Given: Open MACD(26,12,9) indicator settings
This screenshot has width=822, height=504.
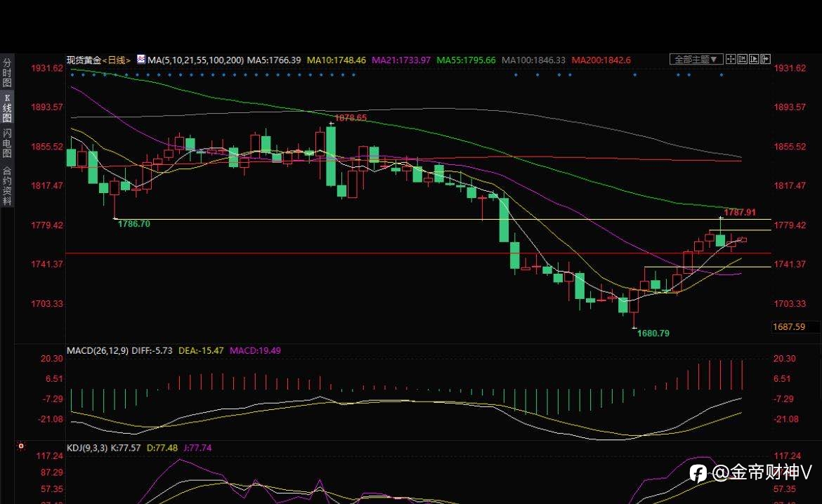Looking at the screenshot, I should coord(98,350).
